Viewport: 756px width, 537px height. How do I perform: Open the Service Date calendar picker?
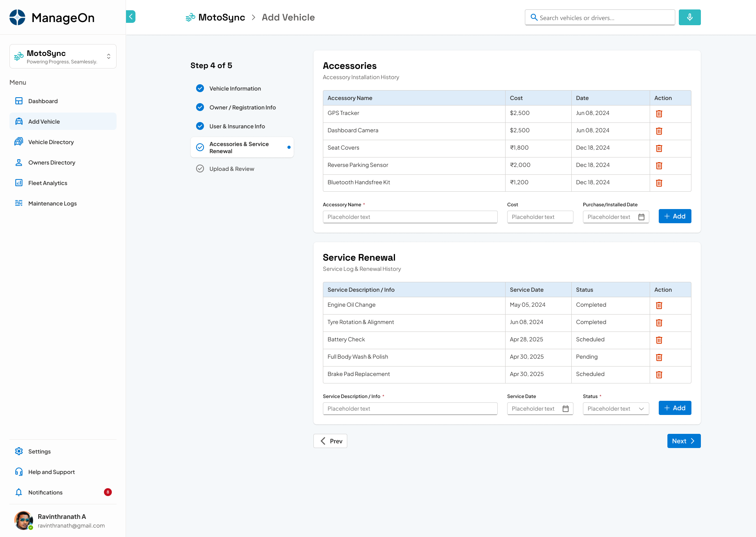[566, 409]
